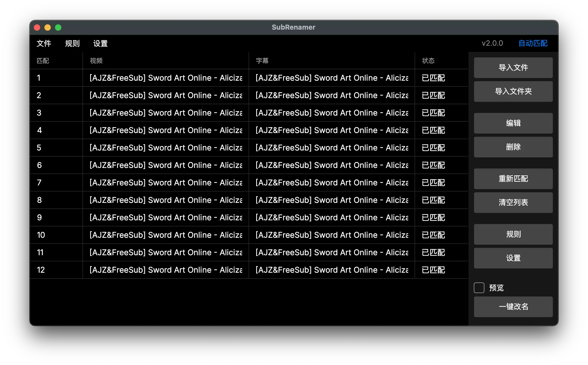Select the subtitle cell of row 12

tap(332, 270)
